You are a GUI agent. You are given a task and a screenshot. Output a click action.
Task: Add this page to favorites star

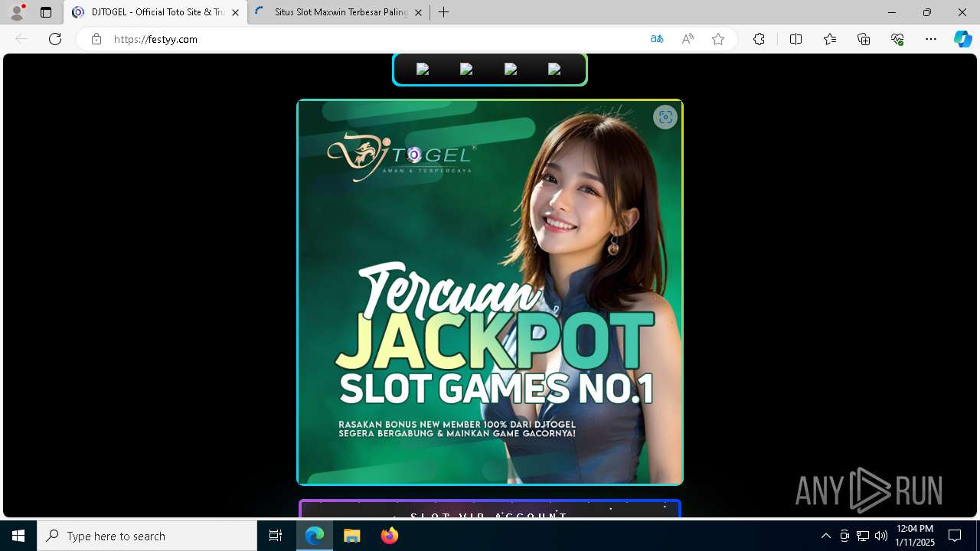(x=718, y=39)
